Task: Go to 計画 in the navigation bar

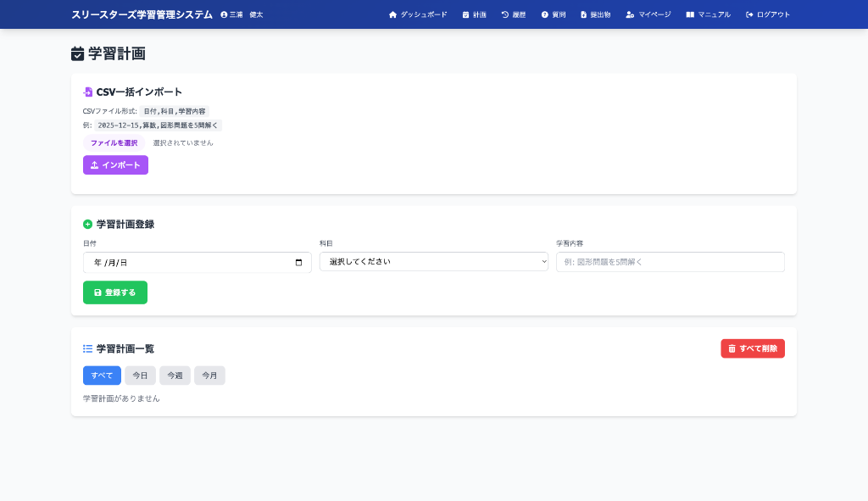Action: (474, 14)
